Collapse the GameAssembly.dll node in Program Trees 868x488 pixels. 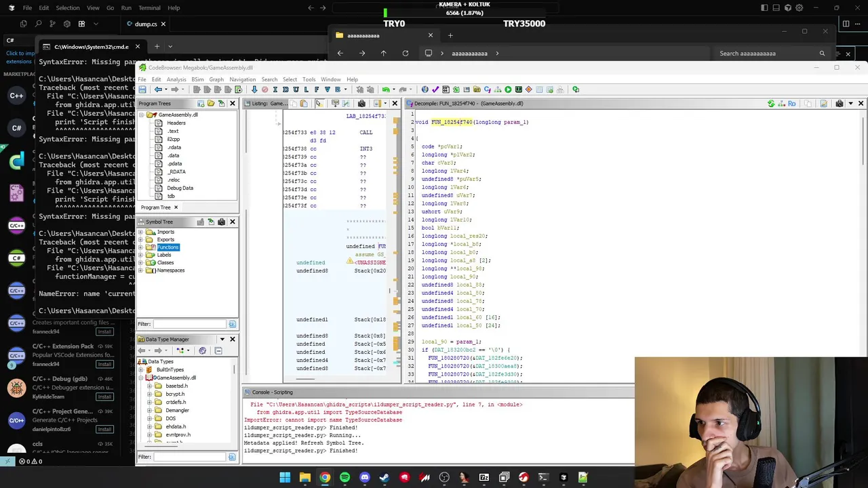(x=142, y=115)
